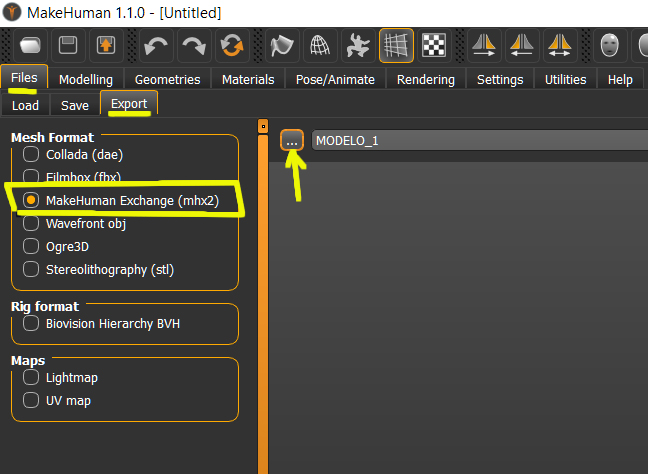
Task: Toggle the bidirectional symmetry icon
Action: point(560,45)
